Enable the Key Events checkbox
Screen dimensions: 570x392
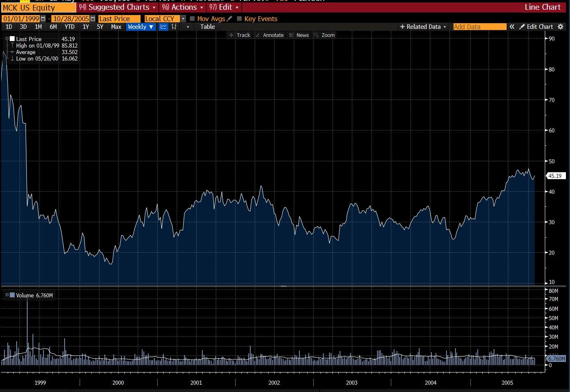pyautogui.click(x=239, y=19)
